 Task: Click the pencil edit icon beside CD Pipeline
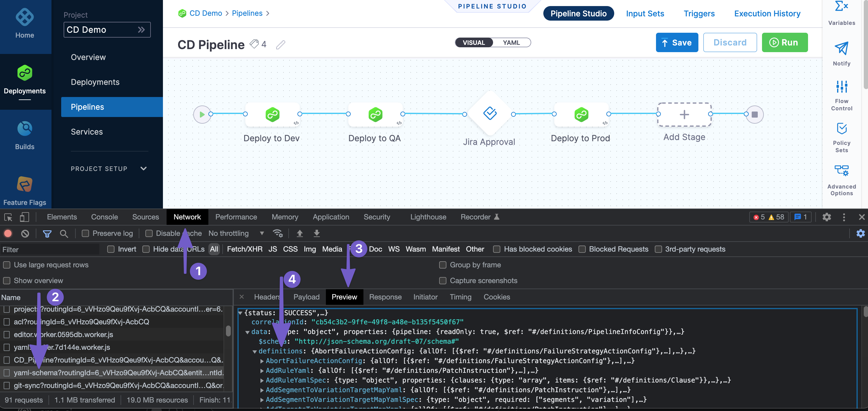tap(280, 45)
